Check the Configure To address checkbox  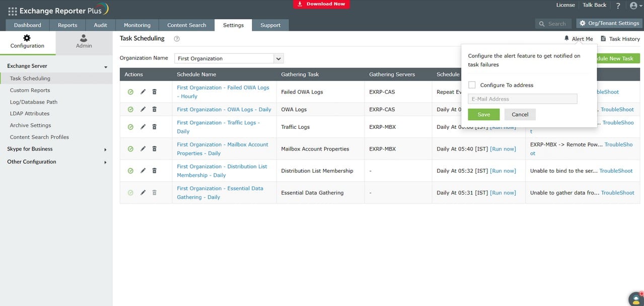472,85
